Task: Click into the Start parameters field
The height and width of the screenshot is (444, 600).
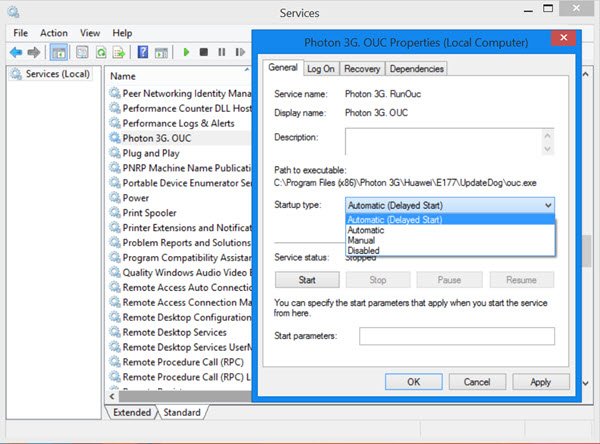Action: [x=457, y=336]
